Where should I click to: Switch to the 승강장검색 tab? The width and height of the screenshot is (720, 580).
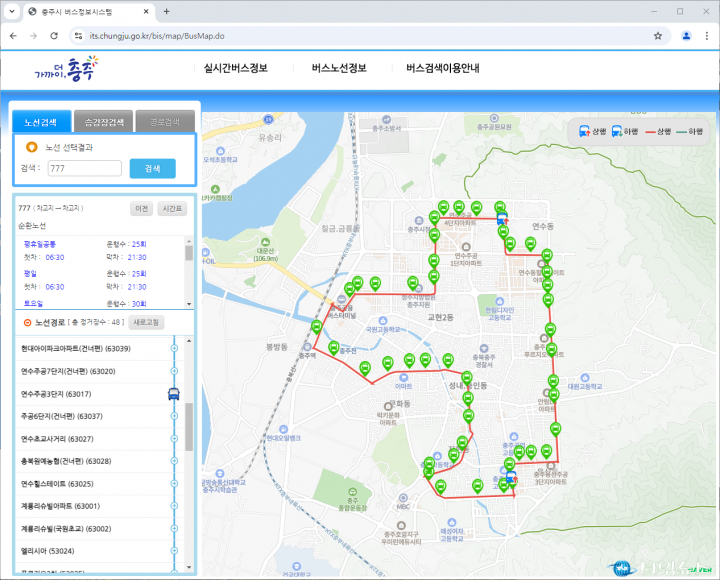tap(104, 122)
